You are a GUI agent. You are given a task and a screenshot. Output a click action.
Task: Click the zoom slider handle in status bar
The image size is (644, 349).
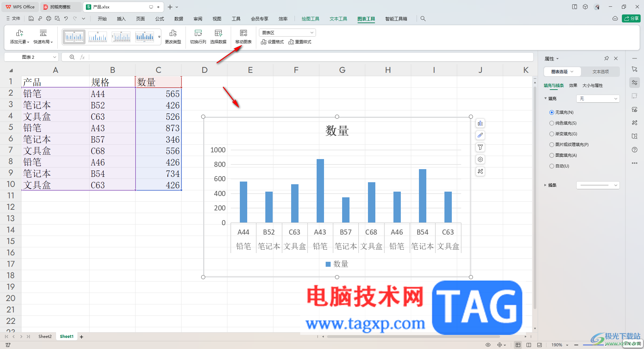click(605, 345)
